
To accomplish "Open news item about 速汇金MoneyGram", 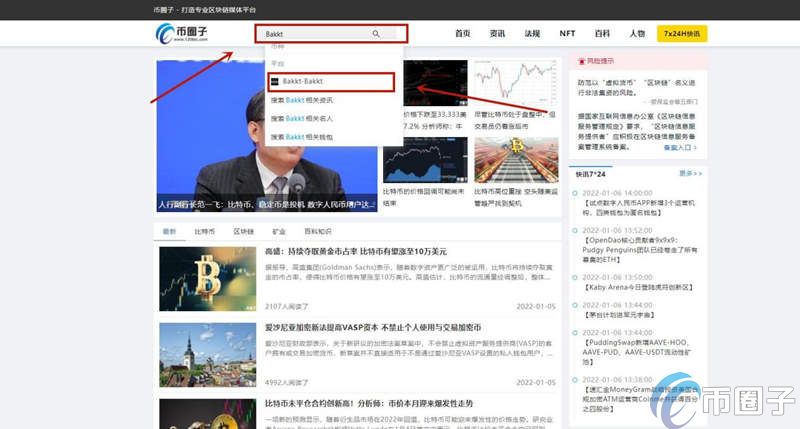I will pos(640,399).
